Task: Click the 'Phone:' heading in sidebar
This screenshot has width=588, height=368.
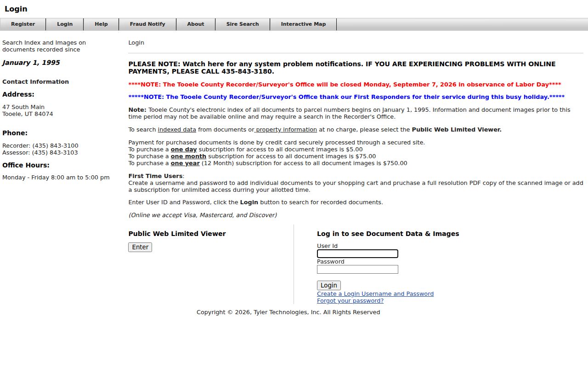Action: pos(15,133)
